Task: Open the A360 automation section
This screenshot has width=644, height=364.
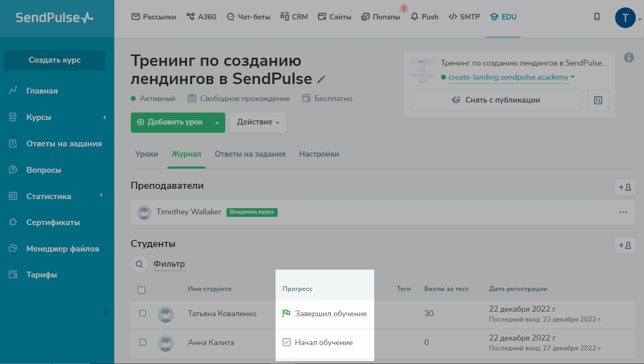Action: 201,17
